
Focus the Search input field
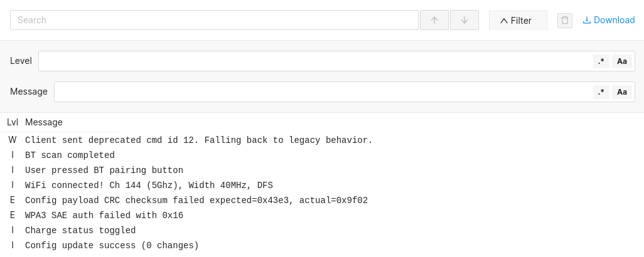[x=213, y=20]
